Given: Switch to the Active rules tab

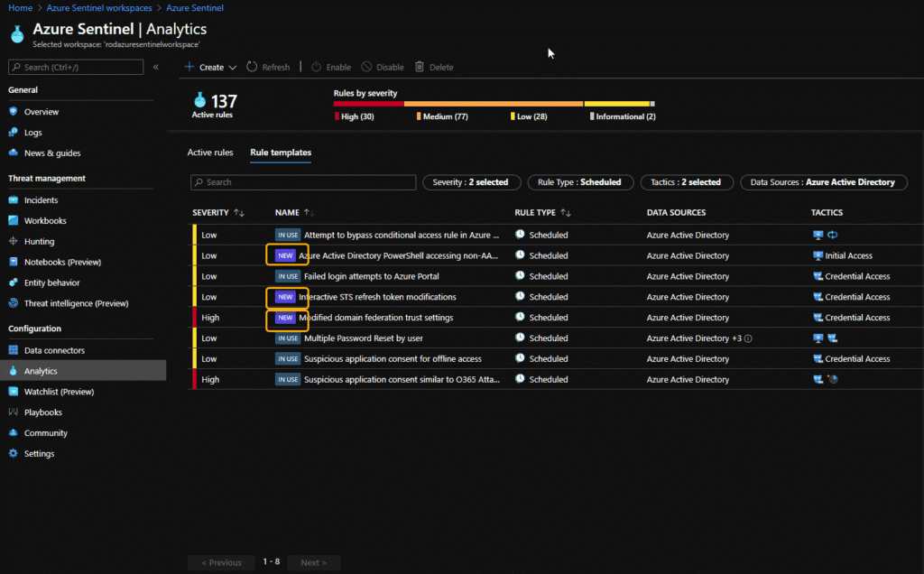Looking at the screenshot, I should point(210,153).
